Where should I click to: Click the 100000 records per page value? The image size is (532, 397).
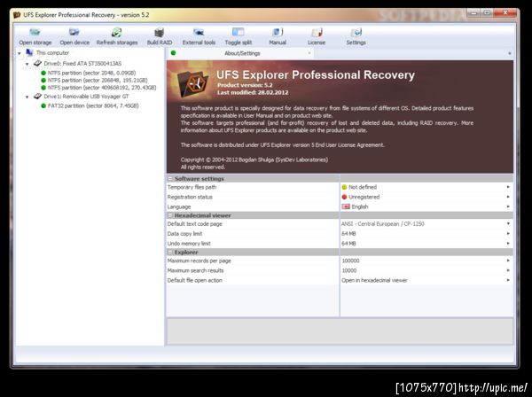[350, 261]
